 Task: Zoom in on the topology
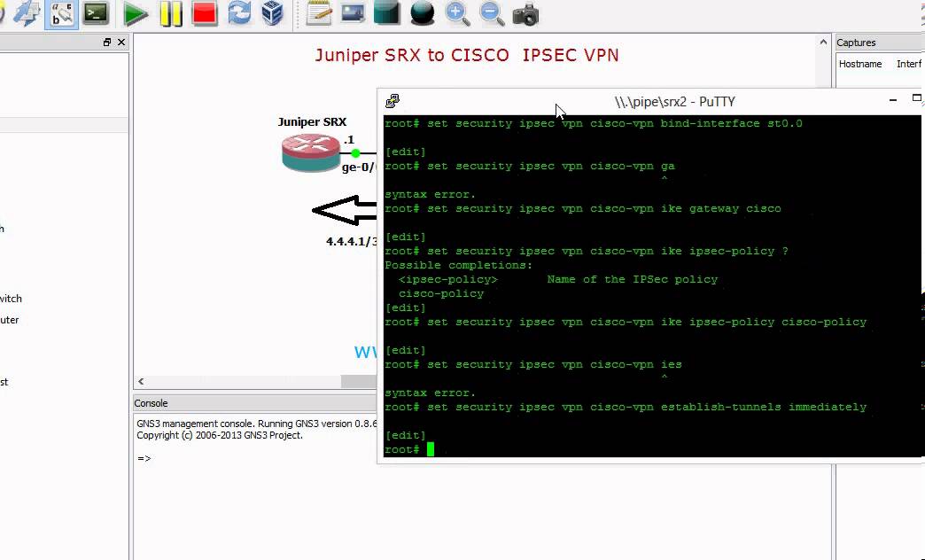pos(457,14)
